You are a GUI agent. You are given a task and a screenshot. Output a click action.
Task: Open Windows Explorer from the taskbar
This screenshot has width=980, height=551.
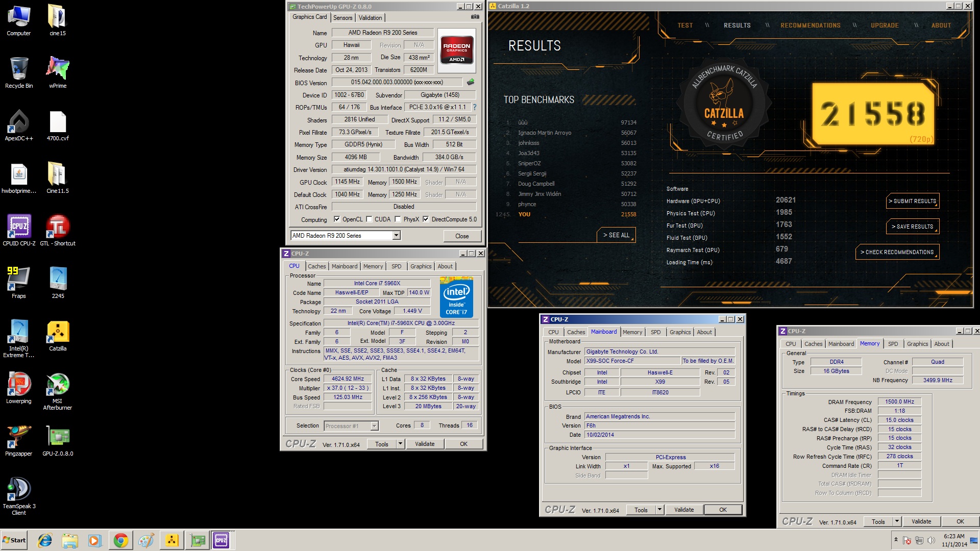pos(70,540)
